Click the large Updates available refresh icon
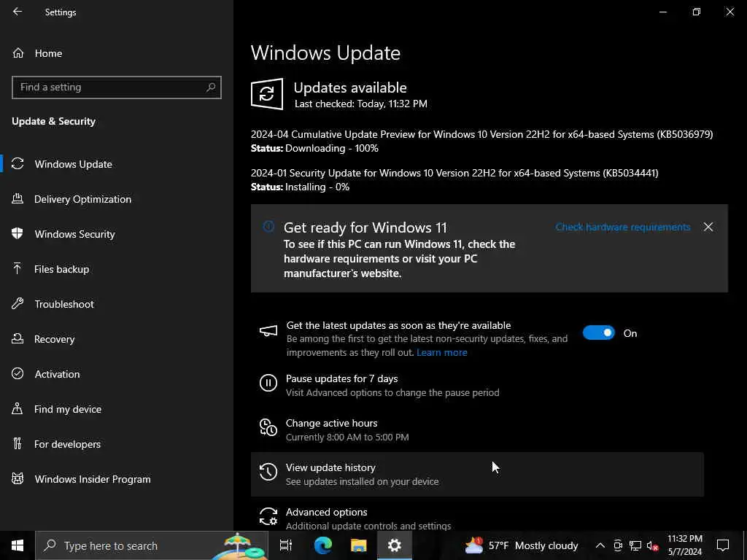 pos(267,94)
